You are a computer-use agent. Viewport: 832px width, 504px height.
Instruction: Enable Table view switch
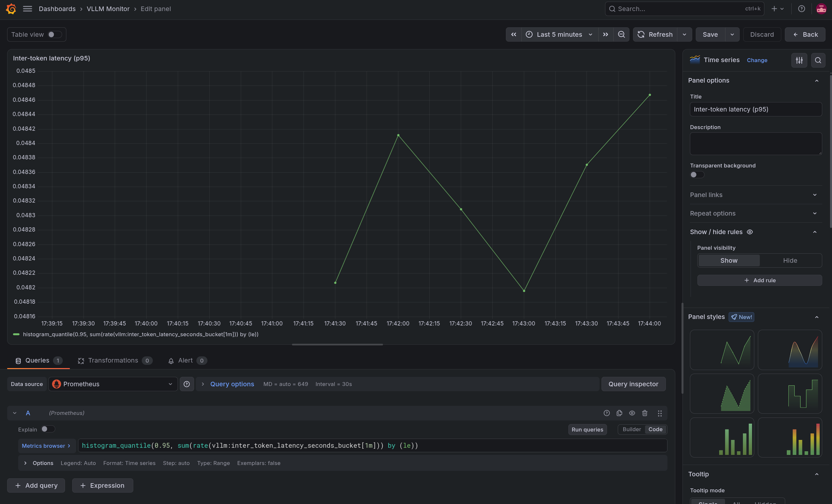point(54,34)
